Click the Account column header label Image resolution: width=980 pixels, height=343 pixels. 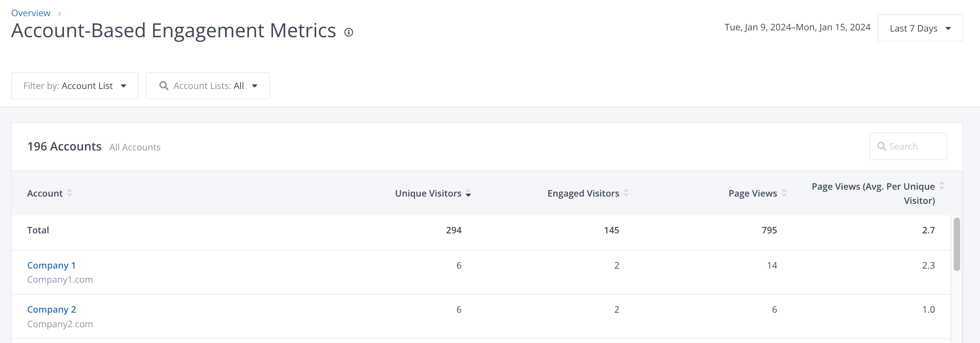point(45,193)
